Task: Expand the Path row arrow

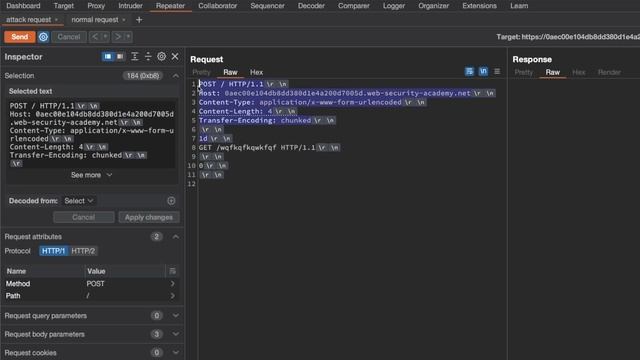Action: 172,296
